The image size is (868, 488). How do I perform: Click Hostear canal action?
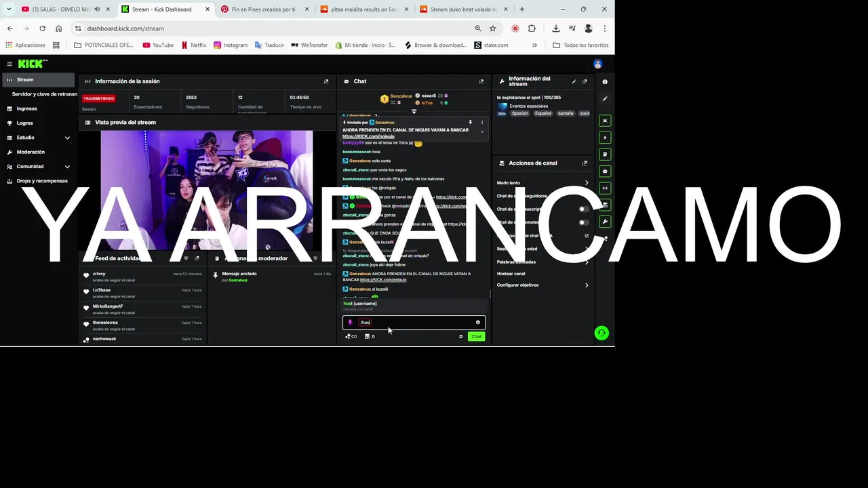point(511,274)
